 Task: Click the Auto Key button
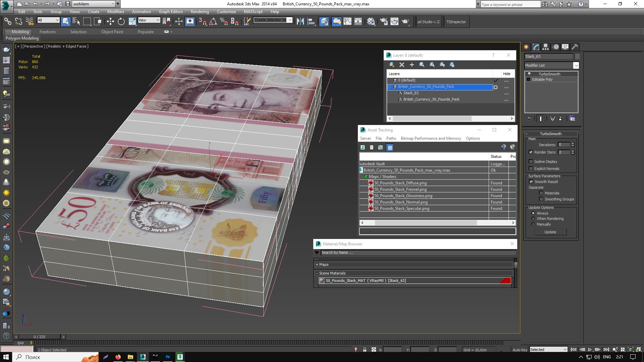[x=520, y=350]
